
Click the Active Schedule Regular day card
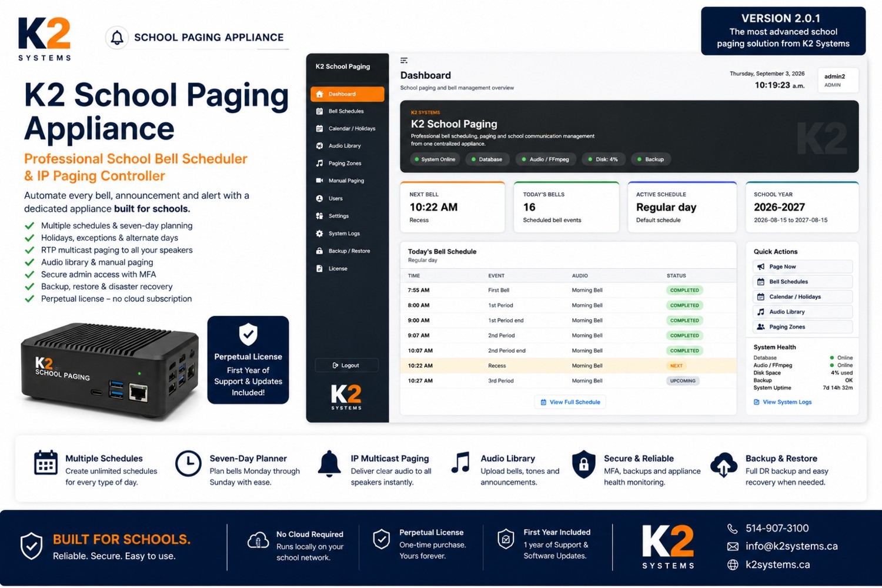(682, 207)
